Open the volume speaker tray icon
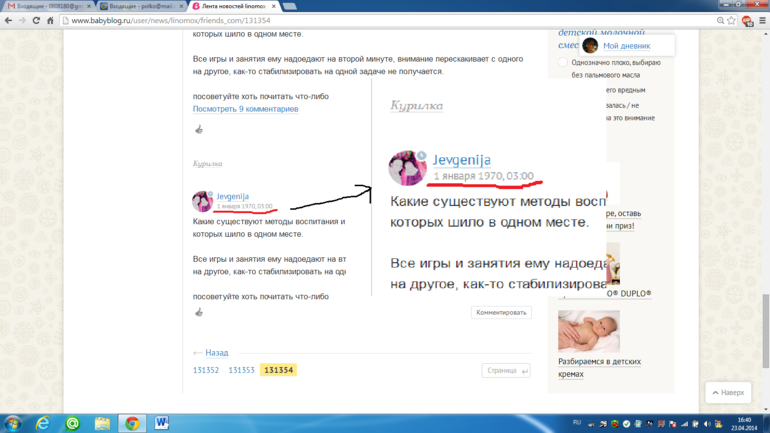770x433 pixels. pos(707,424)
